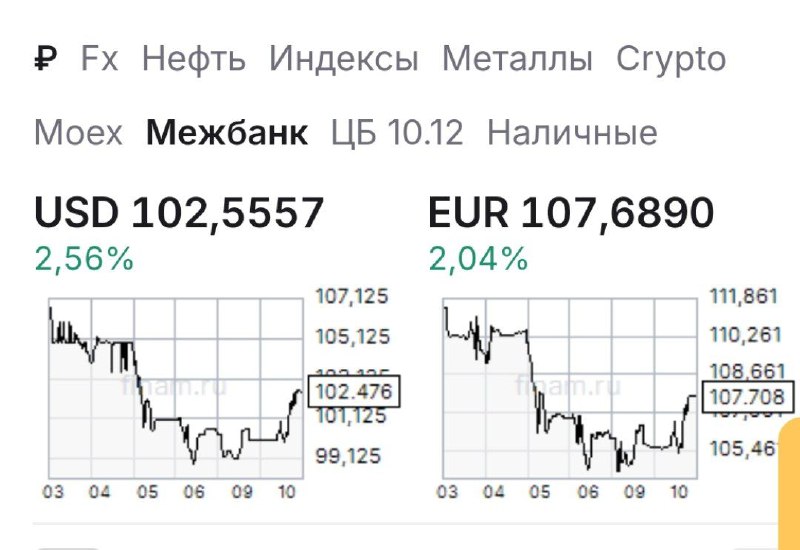
Task: Click the EUR 2,04% change value
Action: 478,259
